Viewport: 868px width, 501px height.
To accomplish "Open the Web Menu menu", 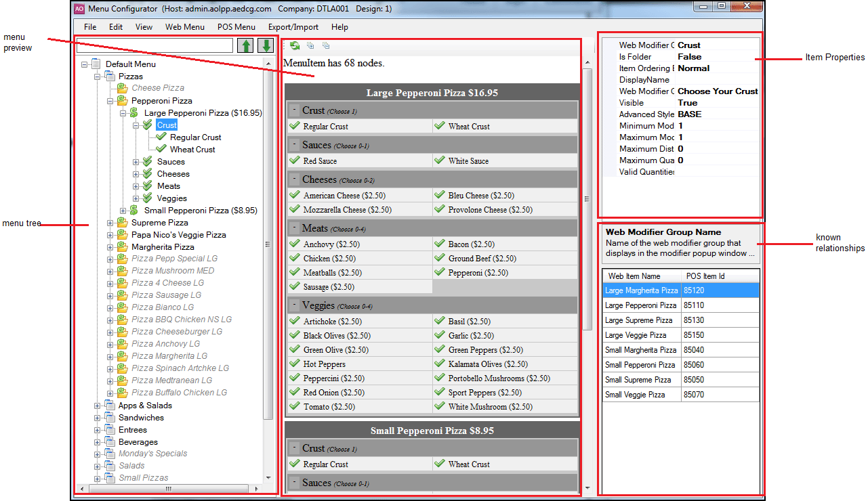I will (184, 27).
